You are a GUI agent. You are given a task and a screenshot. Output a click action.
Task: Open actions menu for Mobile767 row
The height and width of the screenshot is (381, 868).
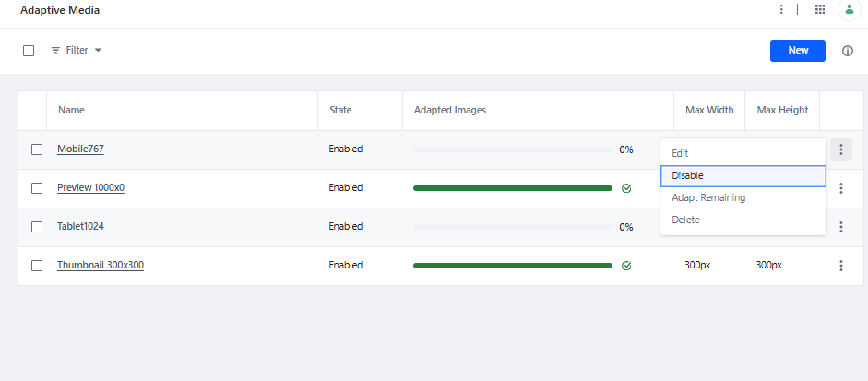tap(841, 149)
